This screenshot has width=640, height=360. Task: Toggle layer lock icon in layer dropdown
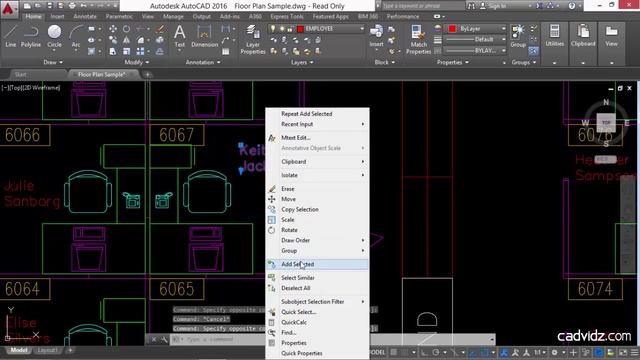(x=290, y=29)
